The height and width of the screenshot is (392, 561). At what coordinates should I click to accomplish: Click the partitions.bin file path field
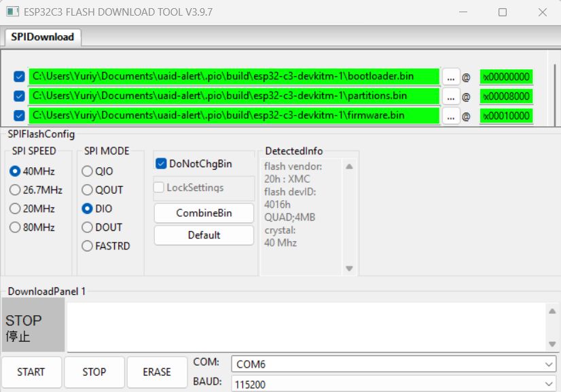(x=234, y=96)
